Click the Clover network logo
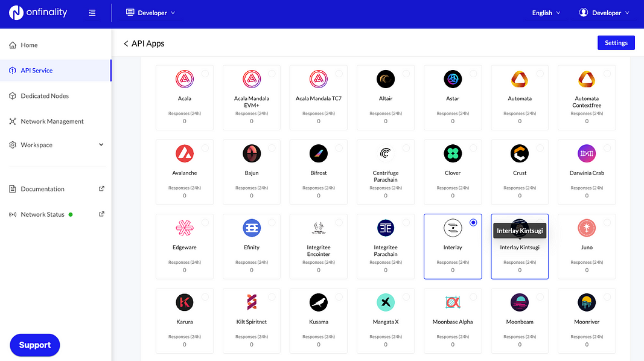 point(453,153)
